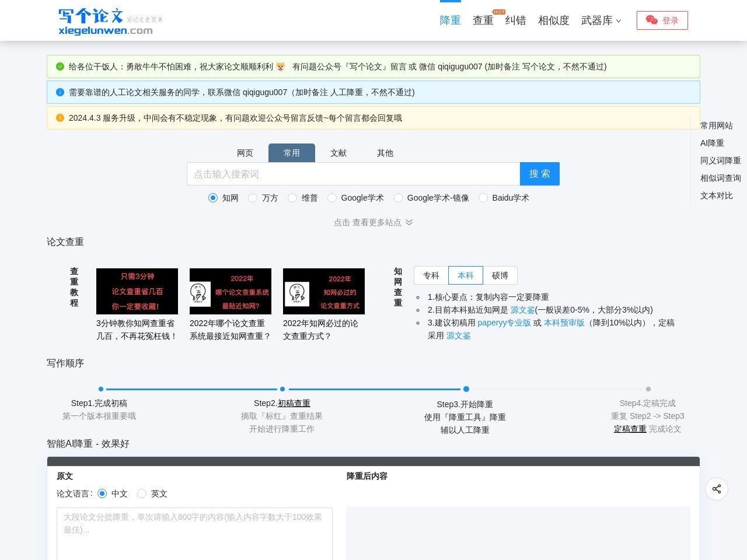Click the blue info icon in second notice

[60, 92]
